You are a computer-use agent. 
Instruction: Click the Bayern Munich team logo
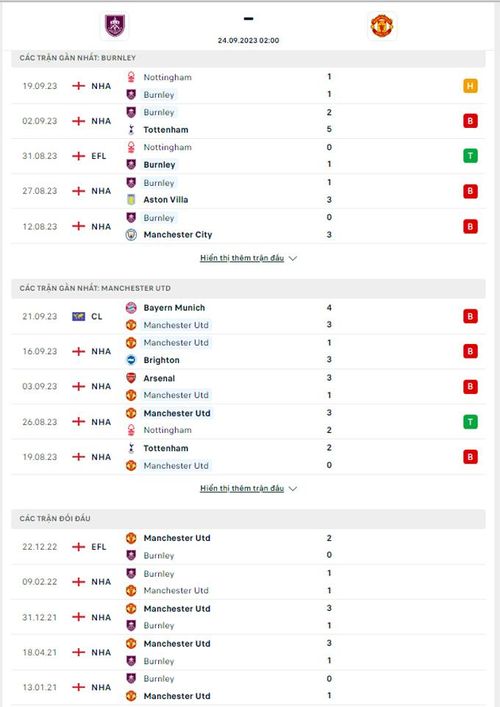131,308
